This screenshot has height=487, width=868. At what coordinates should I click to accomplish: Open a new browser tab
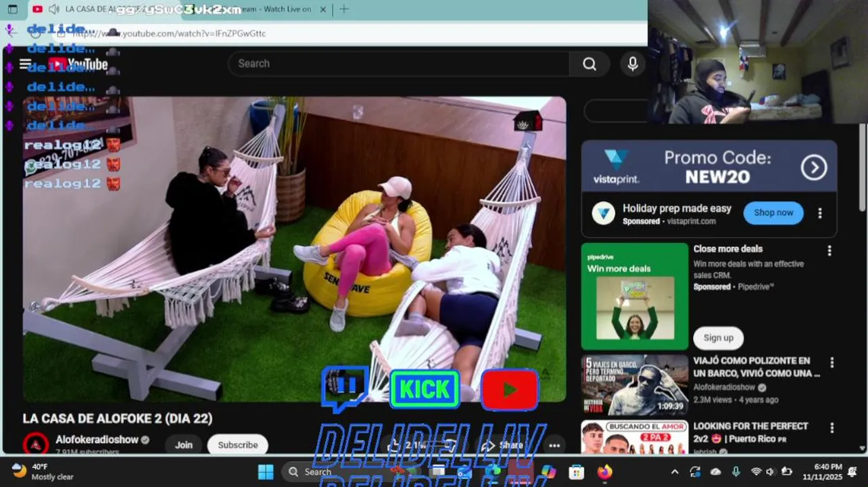click(343, 9)
